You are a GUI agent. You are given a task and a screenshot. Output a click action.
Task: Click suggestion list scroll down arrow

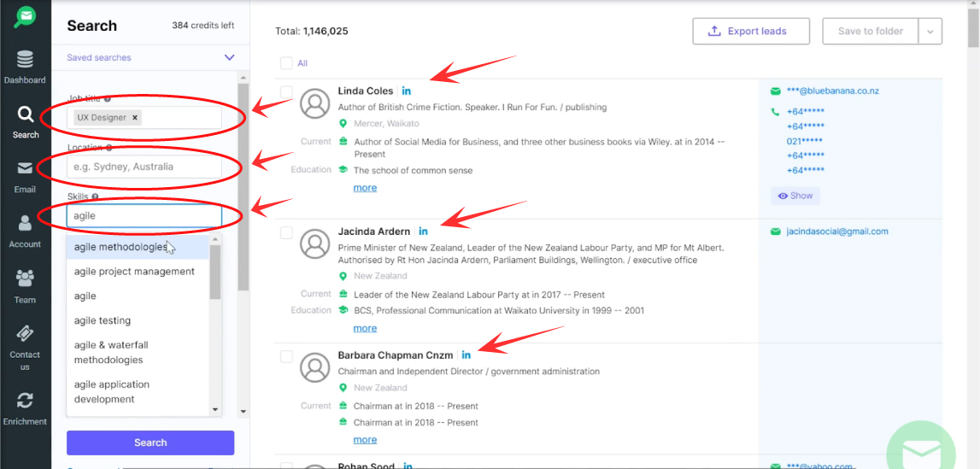click(215, 410)
